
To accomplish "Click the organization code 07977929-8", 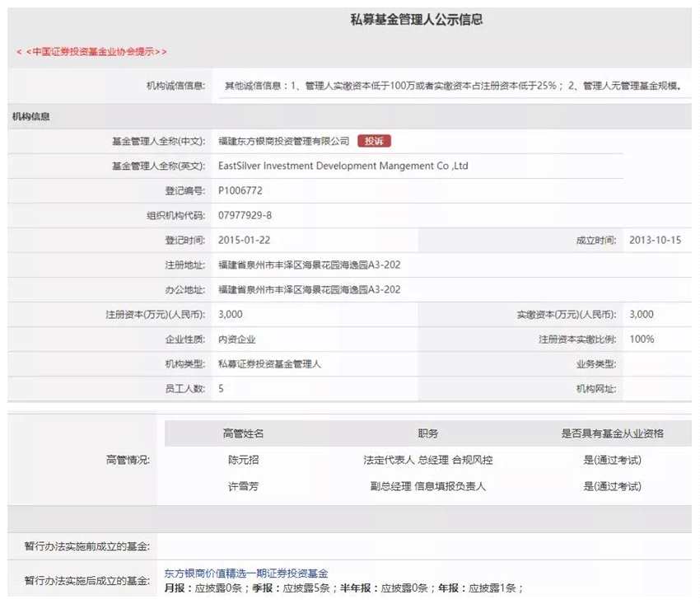I will [x=245, y=215].
